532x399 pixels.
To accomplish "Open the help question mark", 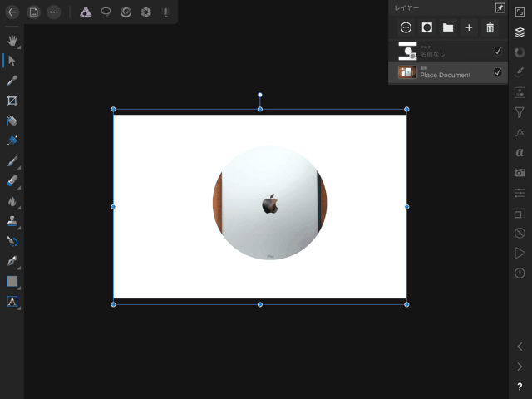I will pos(520,387).
